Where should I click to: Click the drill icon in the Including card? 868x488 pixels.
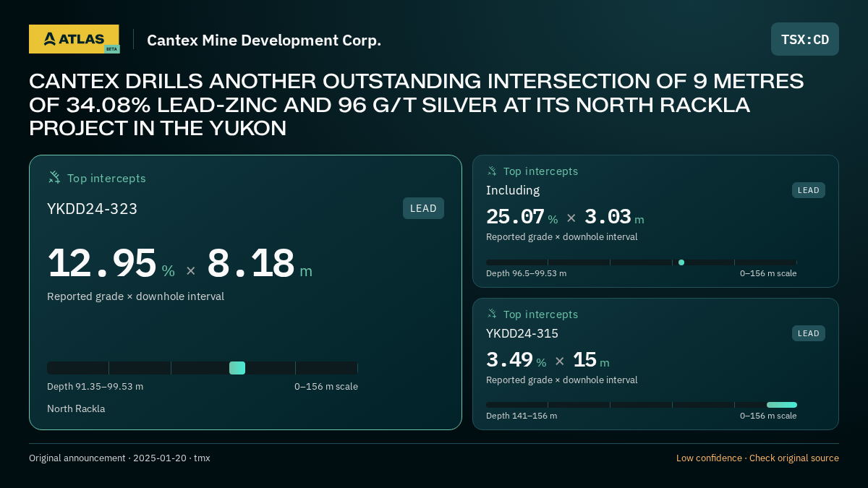coord(492,171)
